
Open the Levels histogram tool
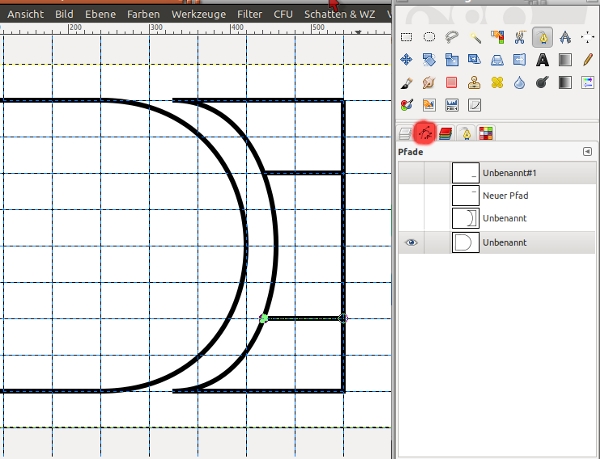click(452, 105)
